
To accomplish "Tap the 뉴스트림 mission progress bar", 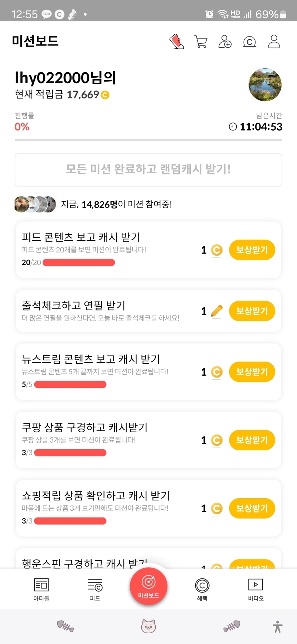I will (x=70, y=384).
